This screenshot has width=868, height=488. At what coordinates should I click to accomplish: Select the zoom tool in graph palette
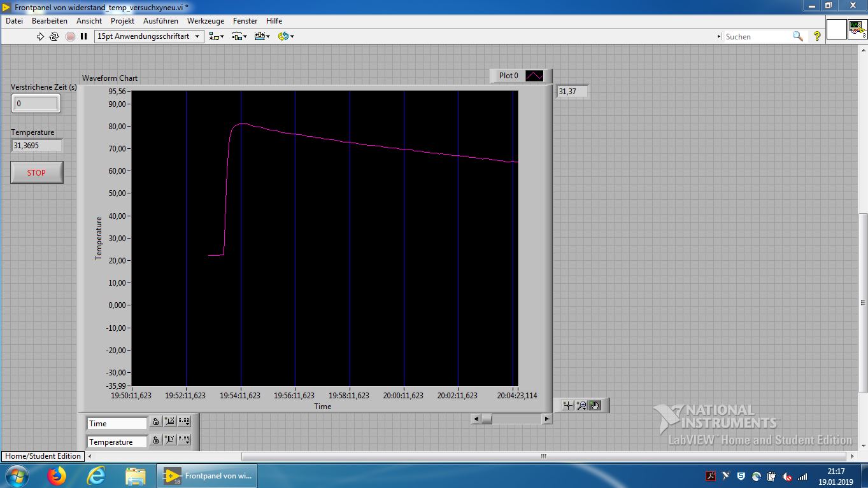(x=581, y=405)
